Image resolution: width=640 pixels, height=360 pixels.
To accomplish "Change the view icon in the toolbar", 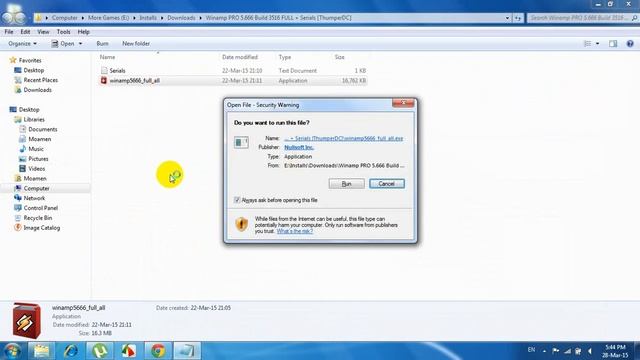I will [587, 44].
